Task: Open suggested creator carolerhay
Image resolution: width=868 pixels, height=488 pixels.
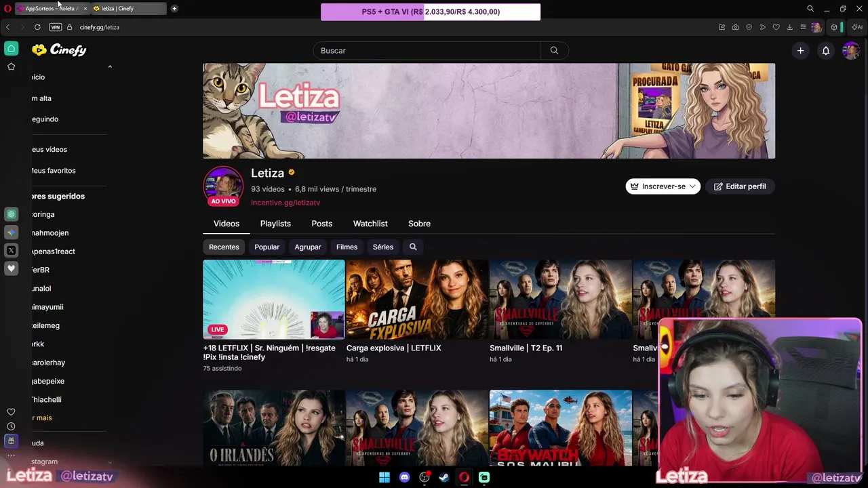Action: (x=48, y=363)
